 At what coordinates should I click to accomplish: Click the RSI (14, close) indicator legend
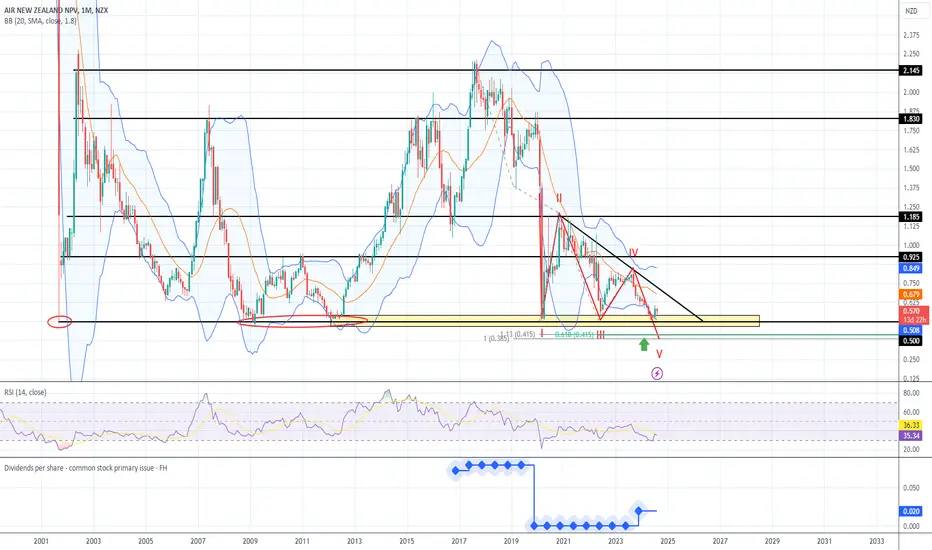25,392
